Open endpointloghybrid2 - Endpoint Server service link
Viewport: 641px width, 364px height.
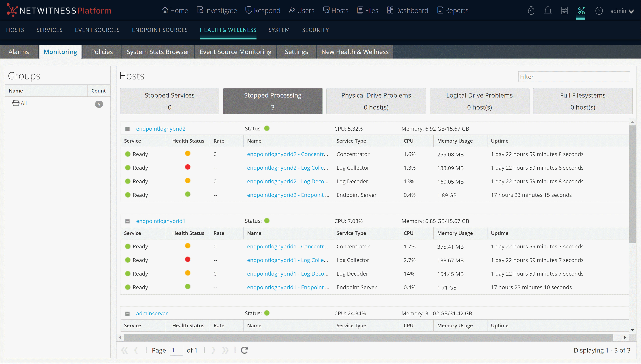[288, 195]
